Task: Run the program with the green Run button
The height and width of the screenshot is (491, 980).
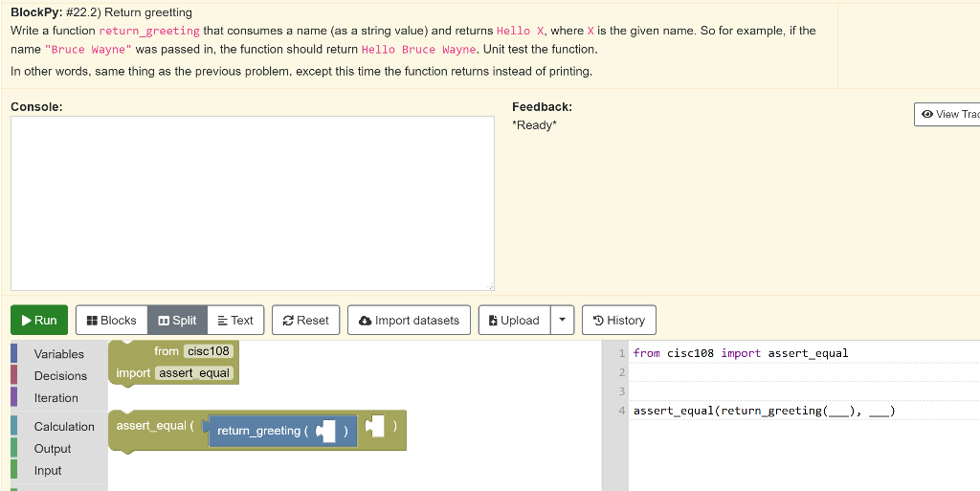Action: (x=38, y=321)
